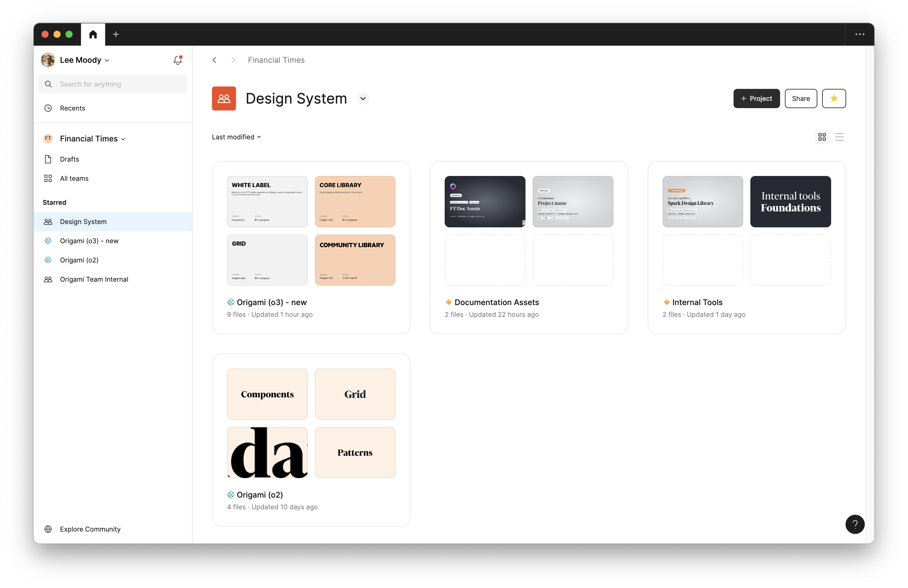This screenshot has height=588, width=908.
Task: Open the help question mark button
Action: 855,524
